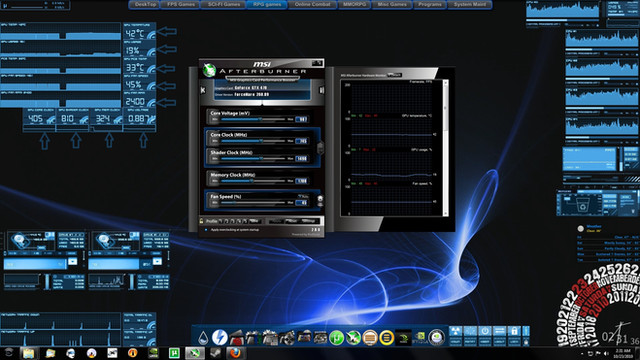
Task: Launch the Afterburner jet icon in dock
Action: [353, 338]
